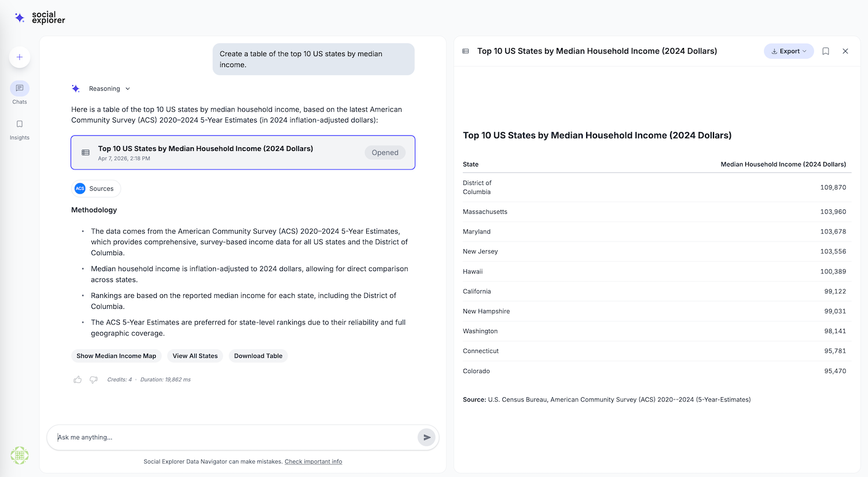868x477 pixels.
Task: Click the Reasoning sparkle icon
Action: [x=76, y=88]
